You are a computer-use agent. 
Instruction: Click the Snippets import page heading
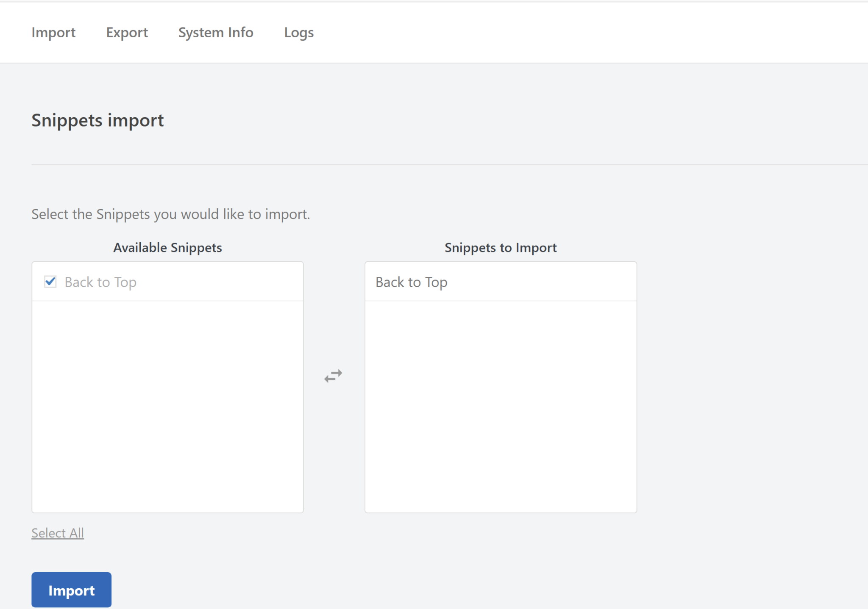[x=97, y=120]
